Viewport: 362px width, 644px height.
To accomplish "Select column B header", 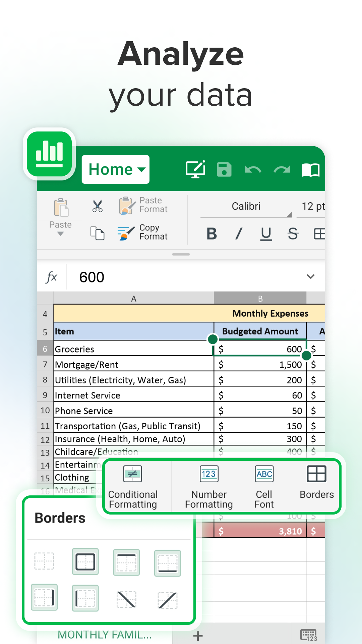I will (260, 298).
